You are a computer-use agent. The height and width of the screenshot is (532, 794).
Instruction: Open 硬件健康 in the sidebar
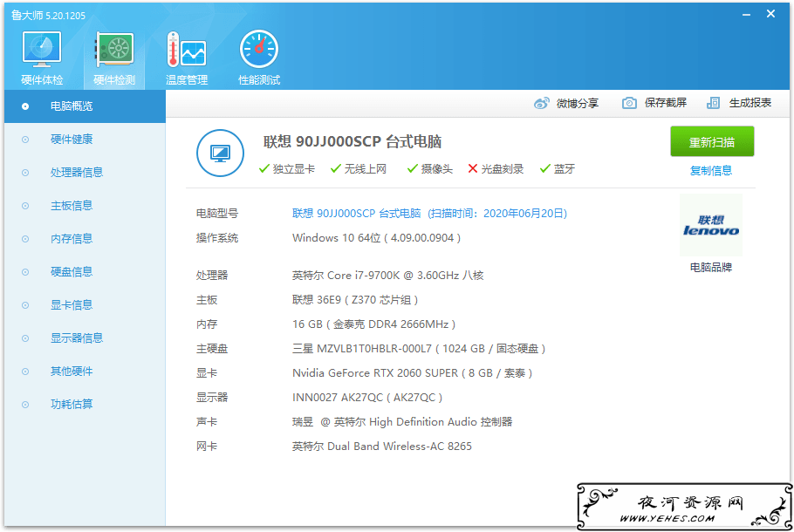point(85,140)
